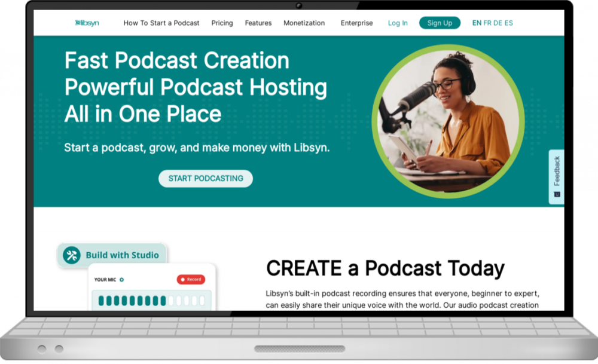Click the Libsyn logo
This screenshot has height=364, width=598.
point(87,23)
